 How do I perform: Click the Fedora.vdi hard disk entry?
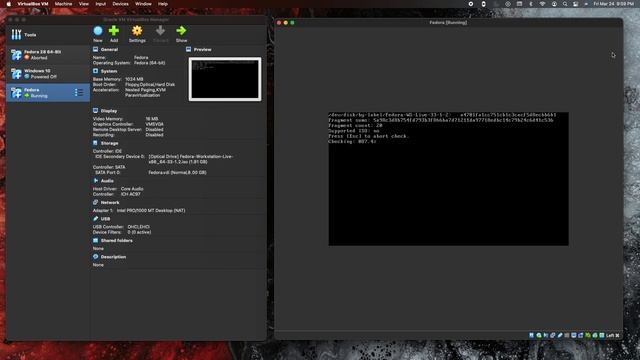[177, 173]
